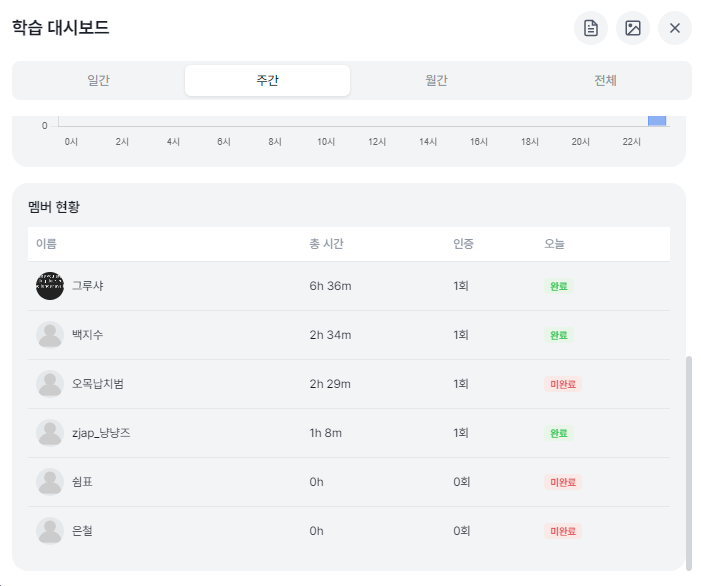The height and width of the screenshot is (586, 701).
Task: Click the 인증 column header
Action: point(463,244)
